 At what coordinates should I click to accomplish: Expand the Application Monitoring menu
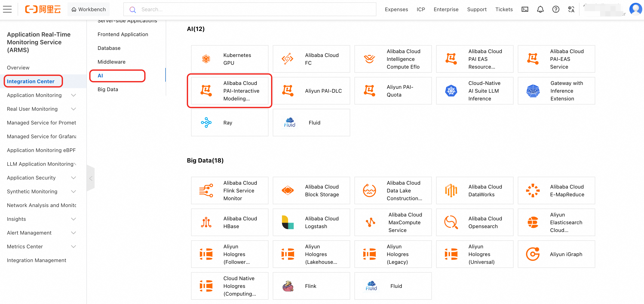click(x=74, y=95)
